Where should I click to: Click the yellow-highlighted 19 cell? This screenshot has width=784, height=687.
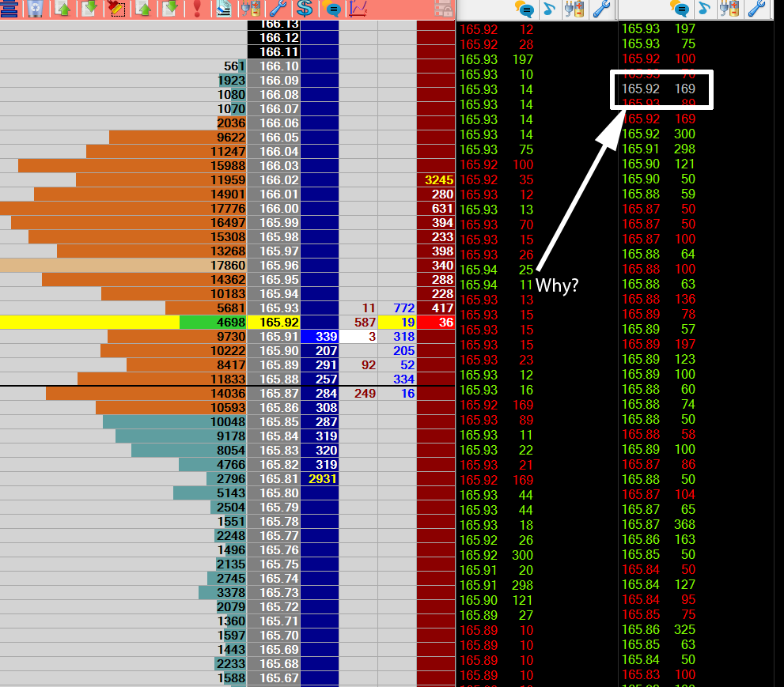point(397,323)
